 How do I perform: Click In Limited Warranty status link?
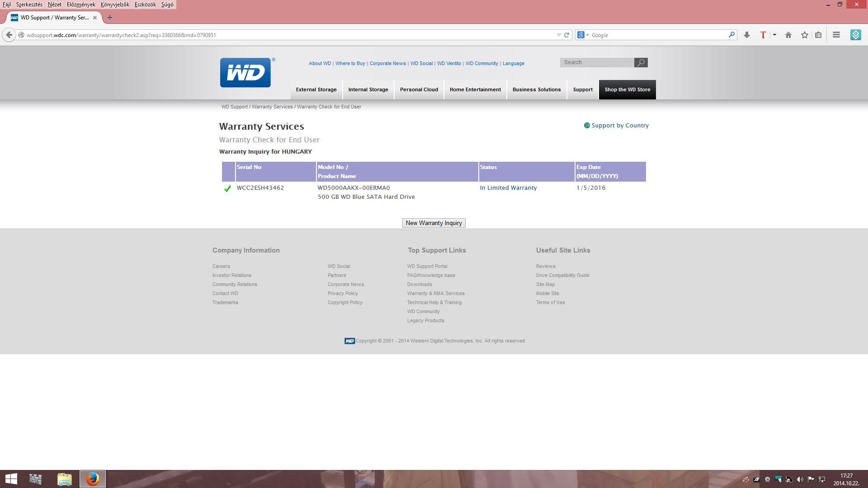point(508,188)
